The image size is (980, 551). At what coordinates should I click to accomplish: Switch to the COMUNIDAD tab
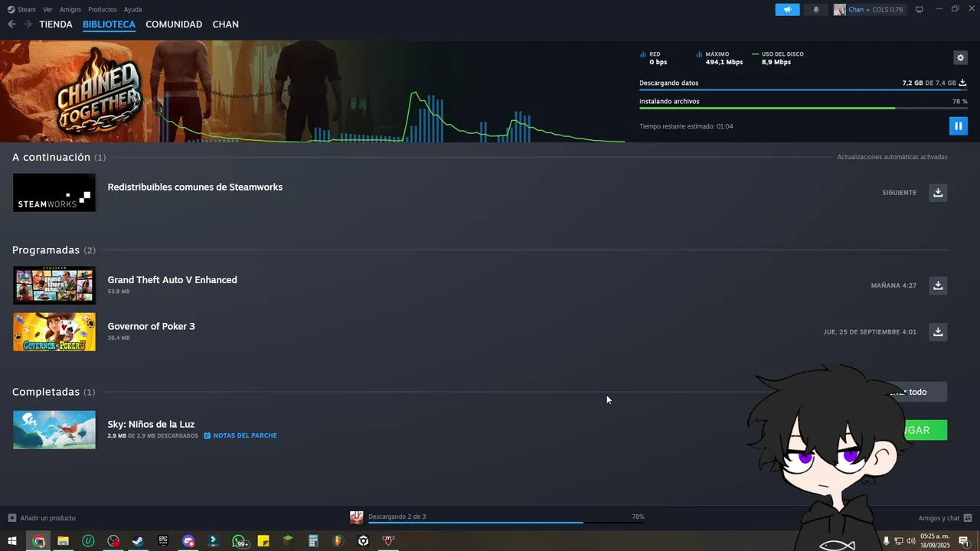[x=174, y=24]
